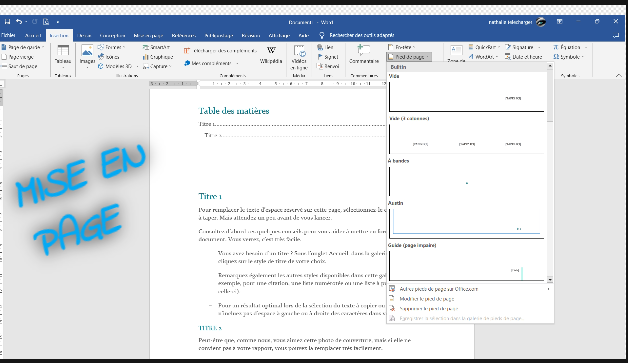This screenshot has height=363, width=628.
Task: Select the Austin footer thumbnail
Action: pyautogui.click(x=467, y=223)
